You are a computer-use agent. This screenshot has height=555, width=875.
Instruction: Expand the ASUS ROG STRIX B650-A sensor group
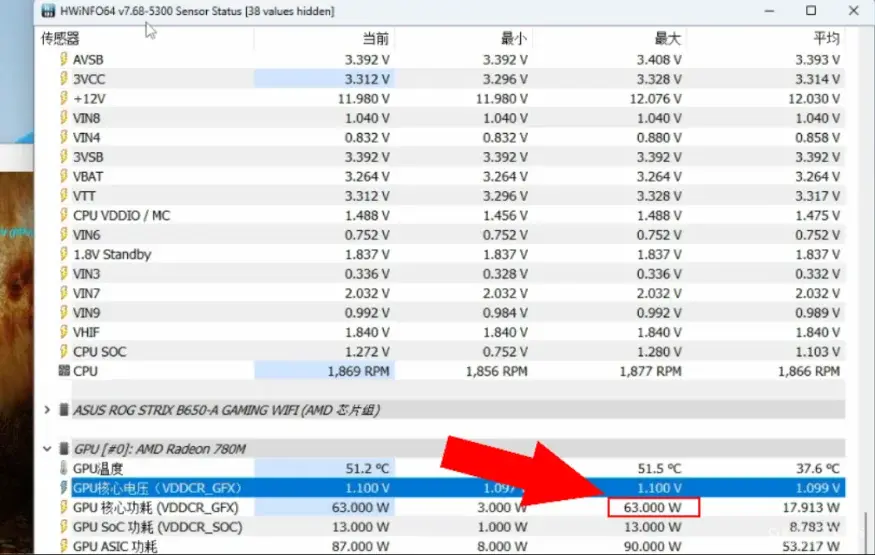(x=47, y=410)
